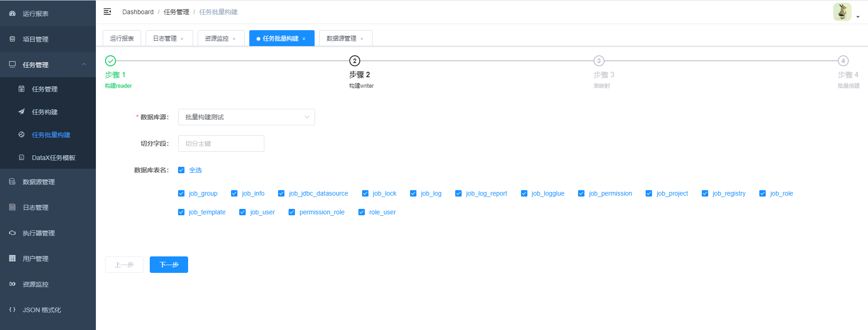Click the job_jdbc_datasource label
868x330 pixels.
318,193
